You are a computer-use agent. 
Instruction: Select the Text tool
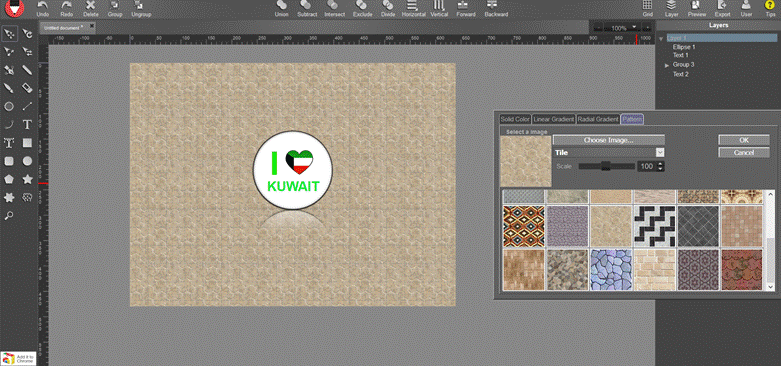point(27,124)
